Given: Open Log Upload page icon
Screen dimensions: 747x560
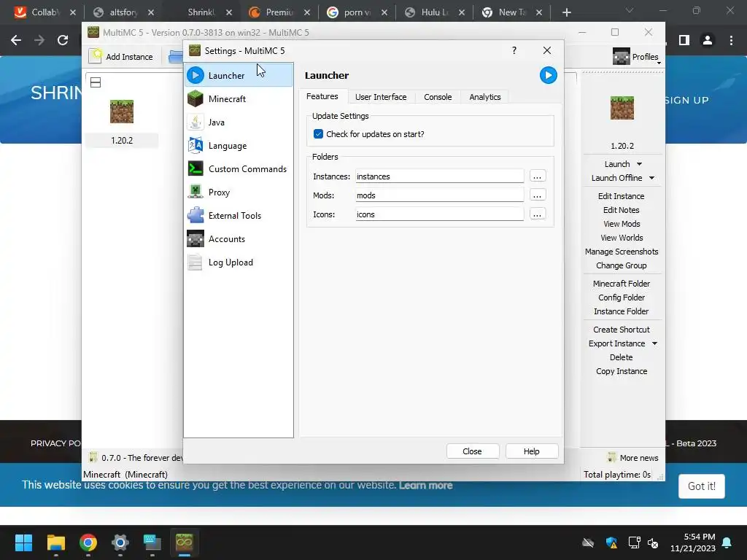Looking at the screenshot, I should [196, 262].
